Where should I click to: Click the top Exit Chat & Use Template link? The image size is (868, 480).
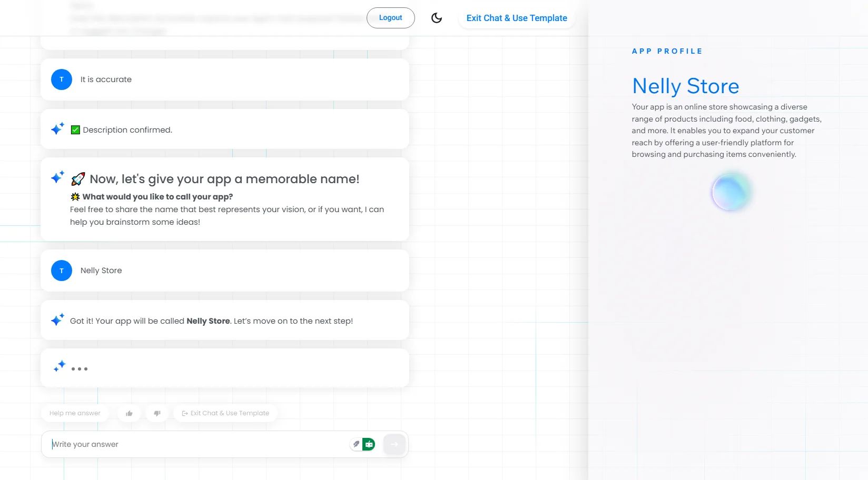516,18
